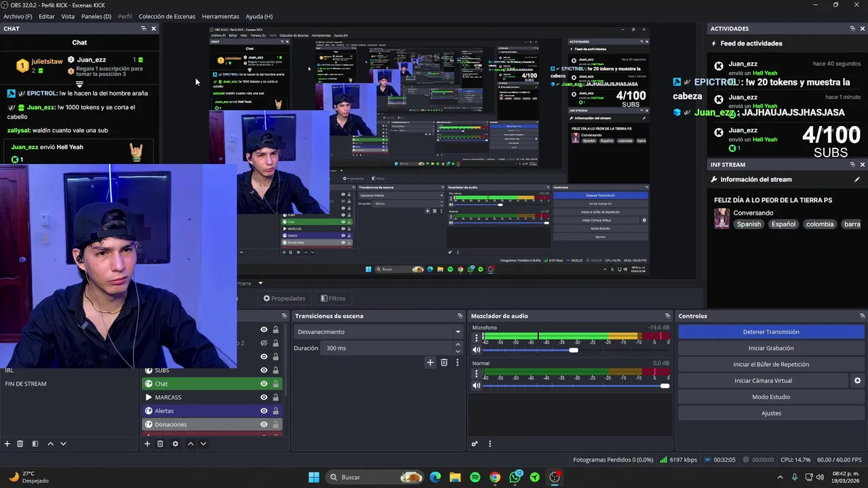
Task: Undock the Transiciones de escena panel
Action: (x=460, y=316)
